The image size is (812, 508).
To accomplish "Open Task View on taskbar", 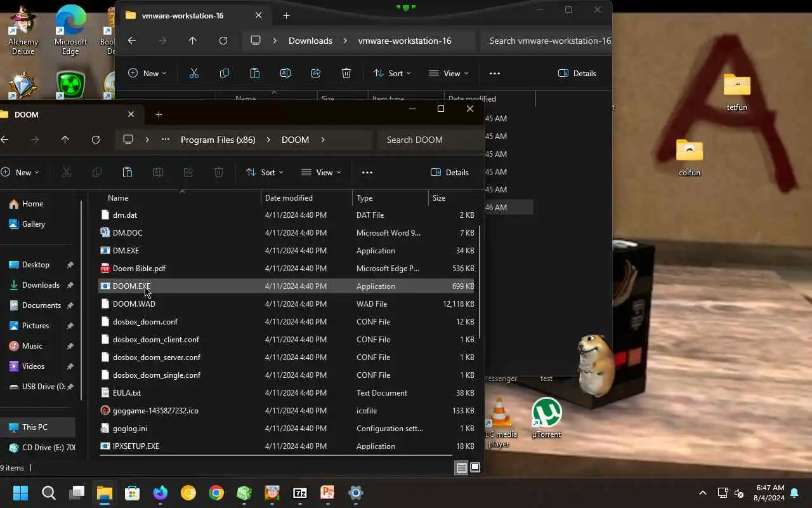I will click(x=77, y=493).
